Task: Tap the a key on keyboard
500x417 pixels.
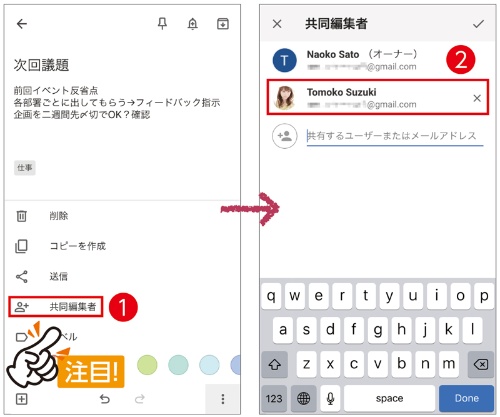Action: point(283,330)
